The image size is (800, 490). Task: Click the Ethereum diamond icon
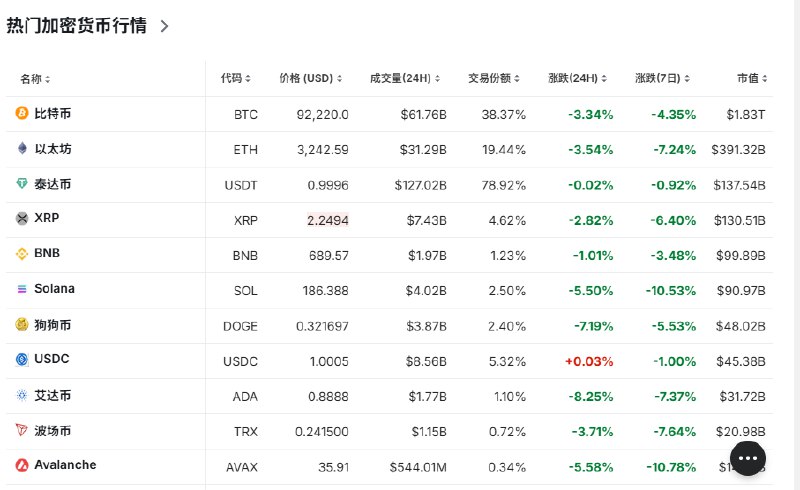[22, 148]
